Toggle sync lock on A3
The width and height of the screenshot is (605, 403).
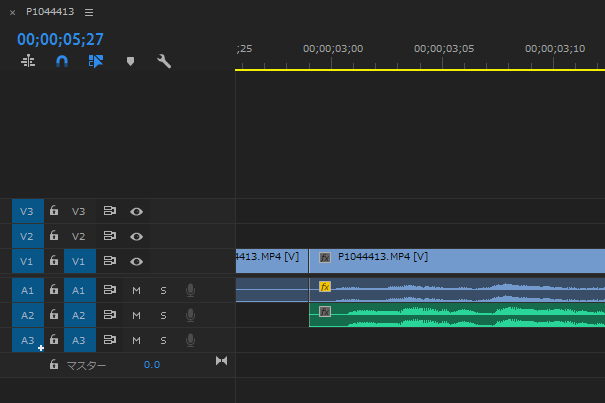point(110,340)
